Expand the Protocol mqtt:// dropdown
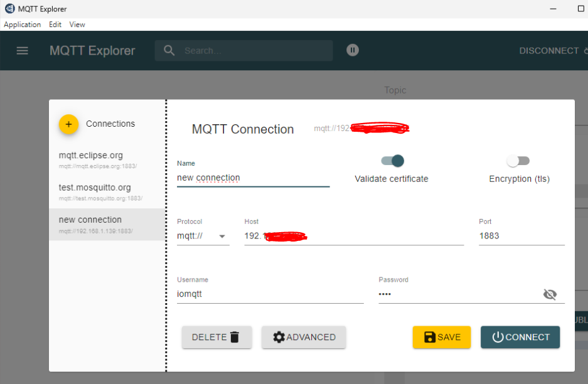Screen dimensions: 588x384 click(203, 237)
